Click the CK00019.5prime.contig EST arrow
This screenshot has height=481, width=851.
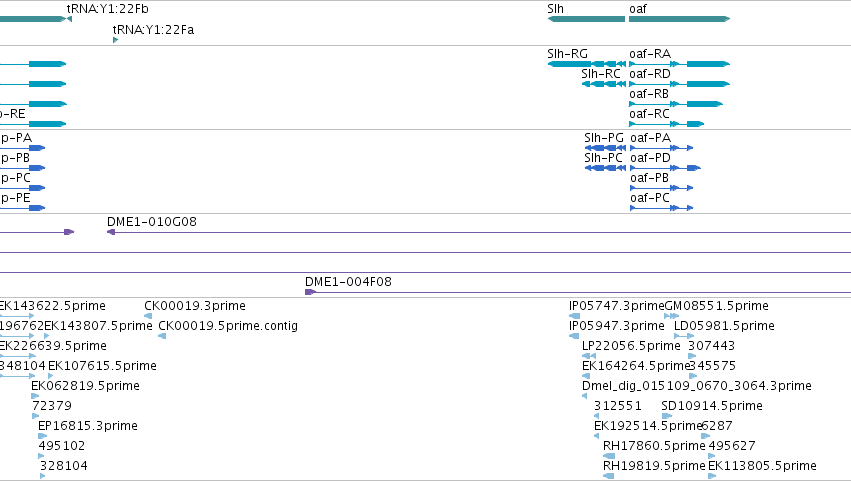(x=162, y=336)
